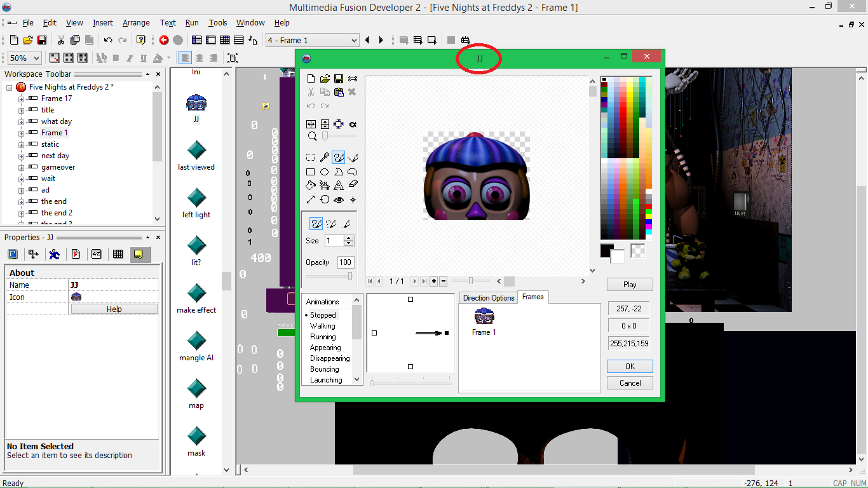Select the dotted brush mode
Viewport: 868px width, 488px height.
click(x=331, y=224)
